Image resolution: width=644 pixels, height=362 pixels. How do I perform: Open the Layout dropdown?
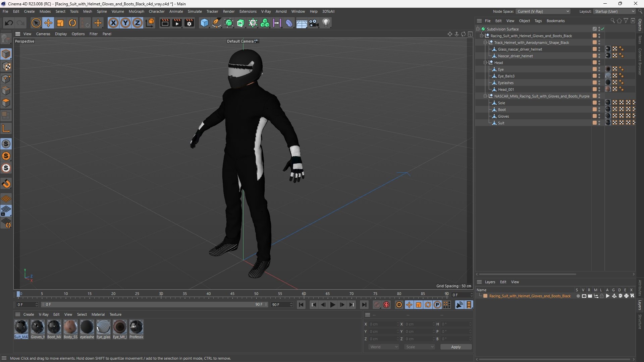614,11
